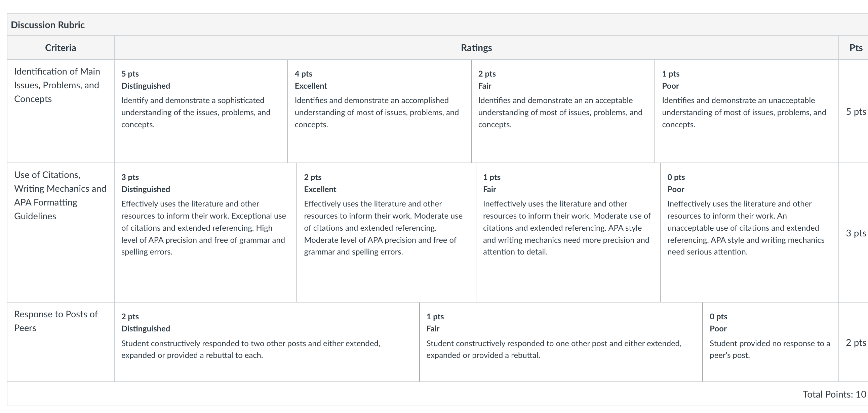
Task: Click the Ratings column header
Action: pyautogui.click(x=476, y=48)
